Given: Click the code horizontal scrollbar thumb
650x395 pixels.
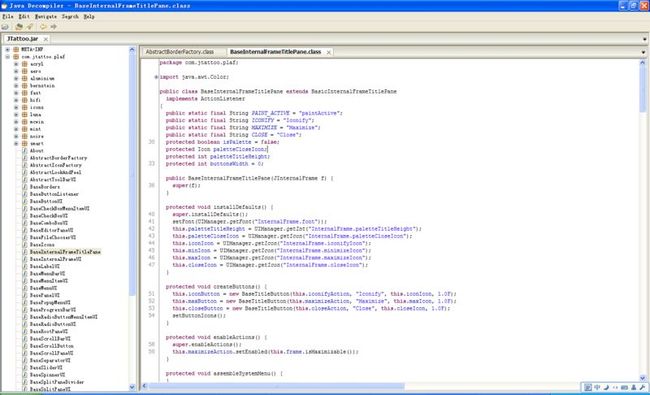Looking at the screenshot, I should pos(276,386).
